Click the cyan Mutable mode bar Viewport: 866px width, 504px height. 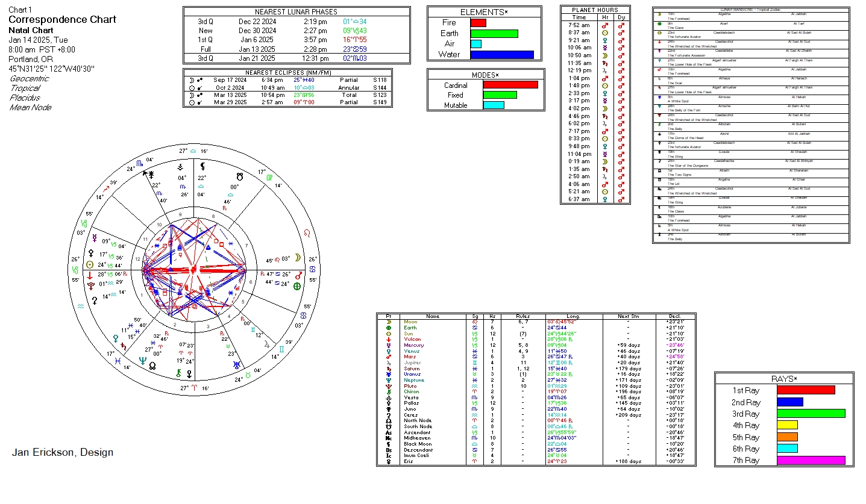click(494, 105)
